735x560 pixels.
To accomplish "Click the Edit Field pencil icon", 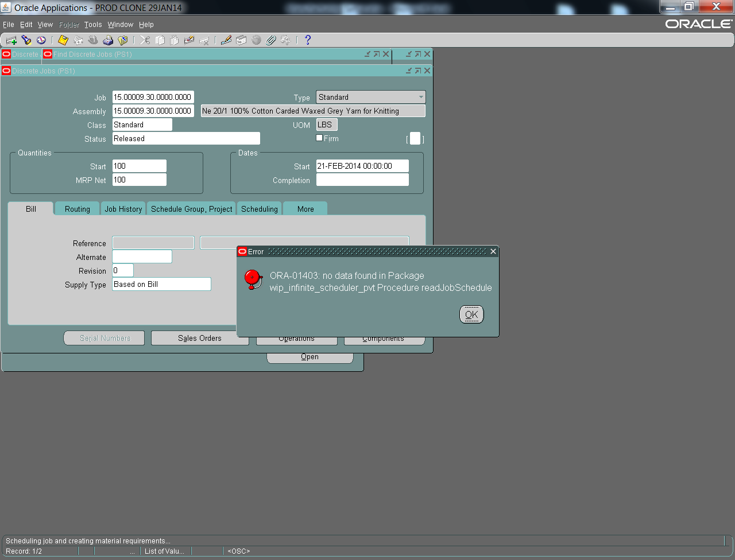I will (226, 40).
